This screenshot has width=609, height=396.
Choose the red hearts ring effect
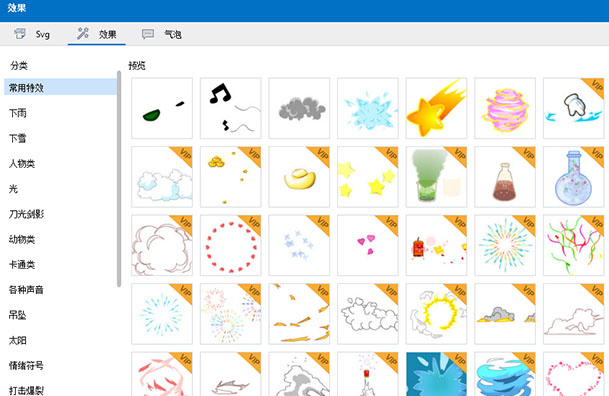point(231,245)
